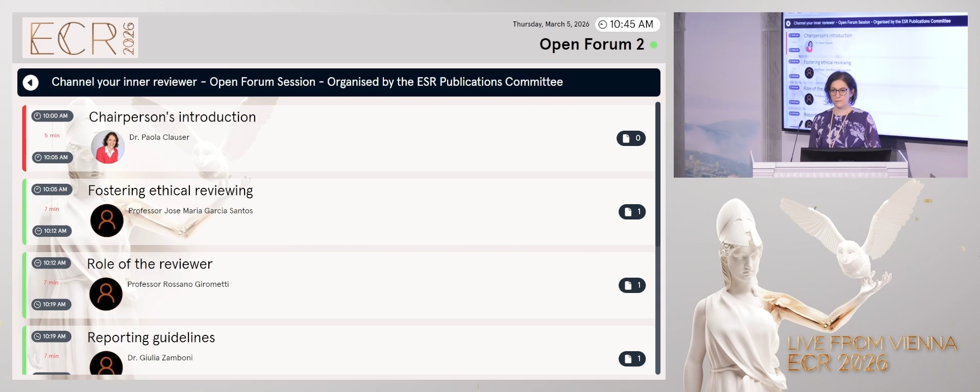
Task: Click speaker name Professor Rossano Girometti
Action: 178,284
